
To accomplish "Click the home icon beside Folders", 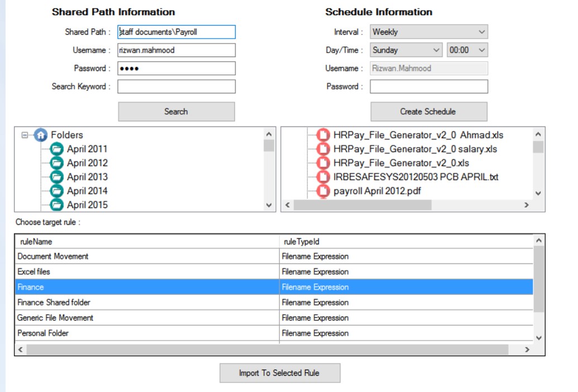I will click(40, 135).
